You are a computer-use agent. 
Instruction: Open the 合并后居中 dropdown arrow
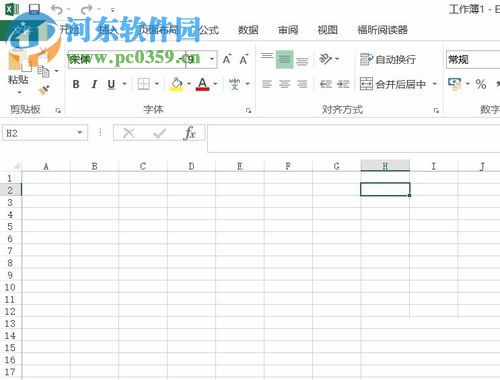tap(435, 84)
